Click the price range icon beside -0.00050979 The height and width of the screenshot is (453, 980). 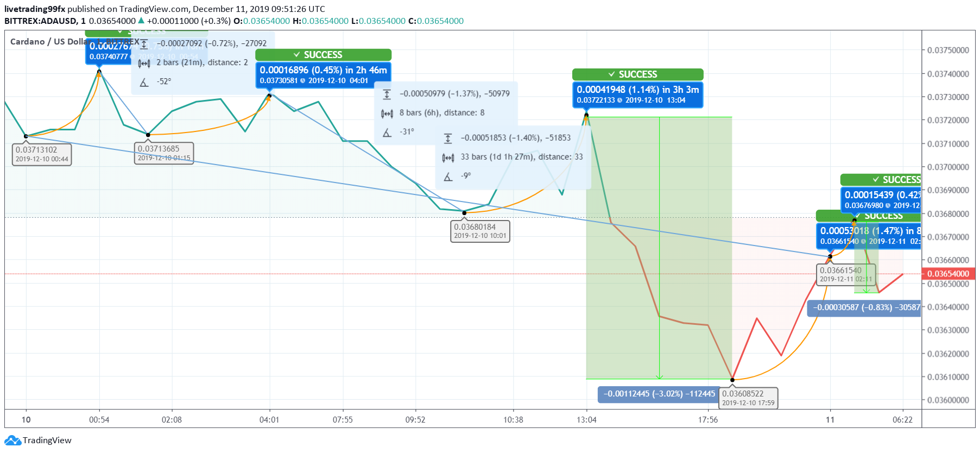coord(387,94)
